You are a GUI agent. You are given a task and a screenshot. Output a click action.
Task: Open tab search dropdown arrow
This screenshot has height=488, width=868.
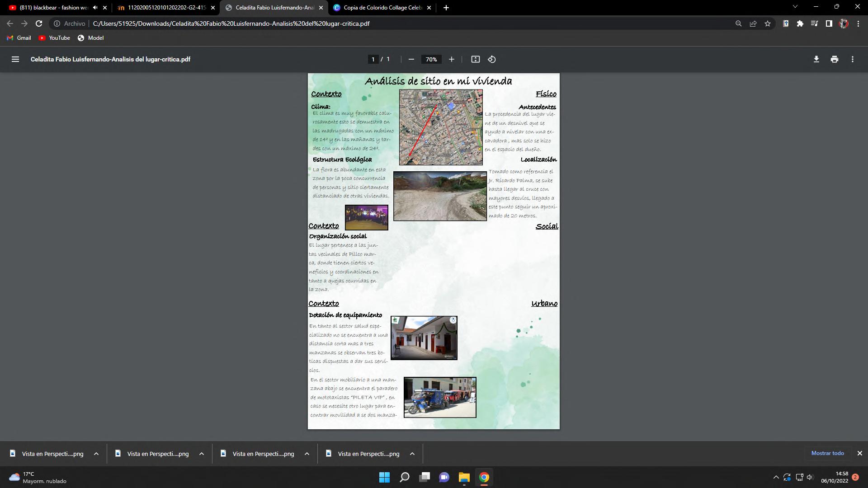795,7
